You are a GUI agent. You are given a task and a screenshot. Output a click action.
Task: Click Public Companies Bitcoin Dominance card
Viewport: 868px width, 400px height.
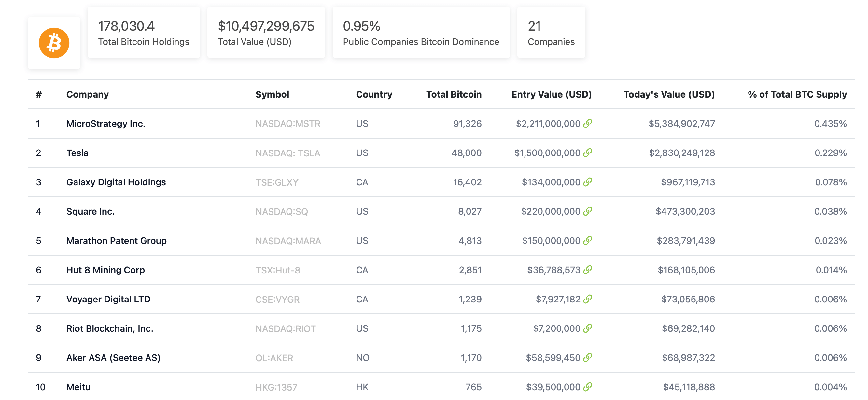click(x=421, y=32)
